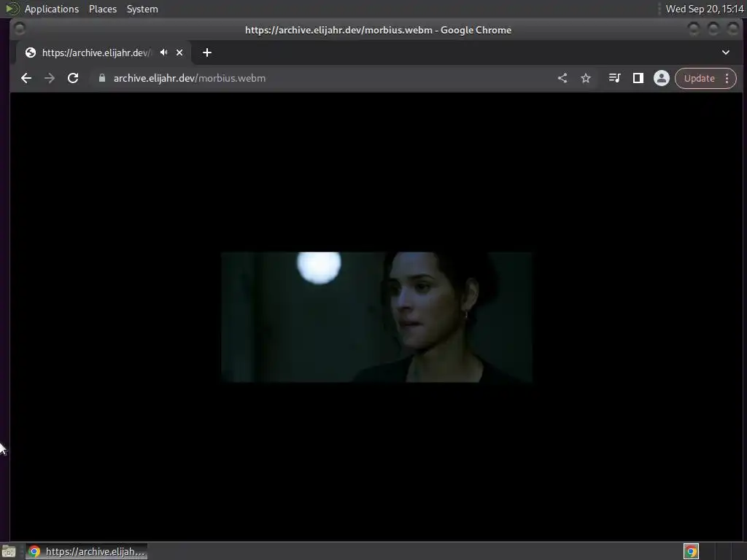The image size is (747, 560).
Task: Open the Applications menu
Action: click(52, 9)
